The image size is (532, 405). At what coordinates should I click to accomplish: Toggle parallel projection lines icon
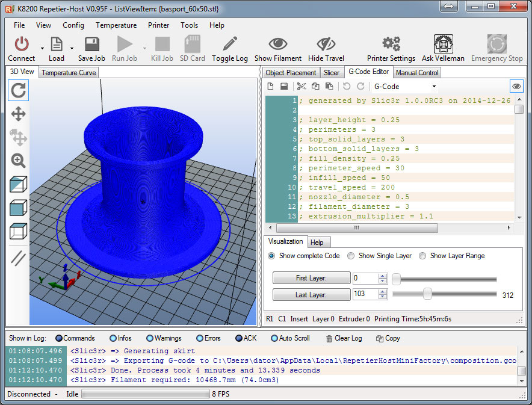pyautogui.click(x=18, y=258)
